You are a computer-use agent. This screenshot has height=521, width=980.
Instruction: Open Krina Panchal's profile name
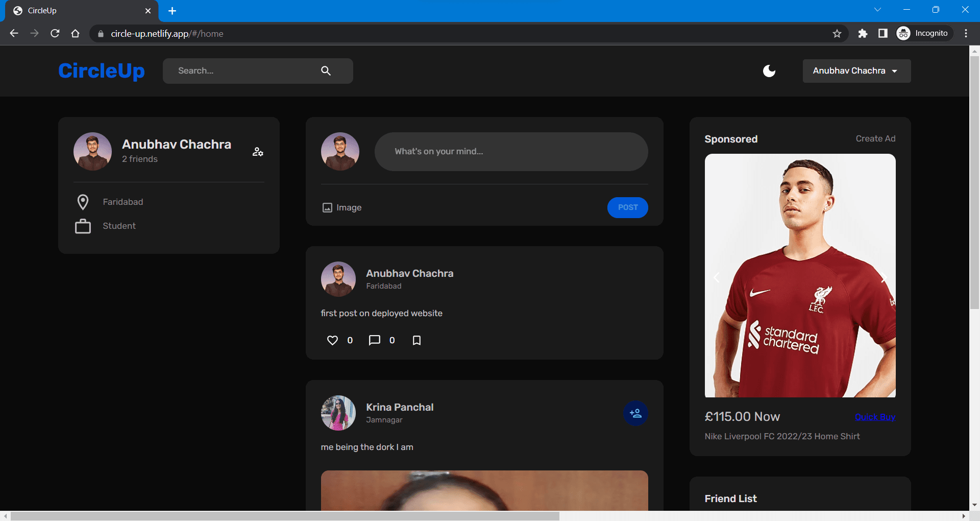(x=400, y=407)
